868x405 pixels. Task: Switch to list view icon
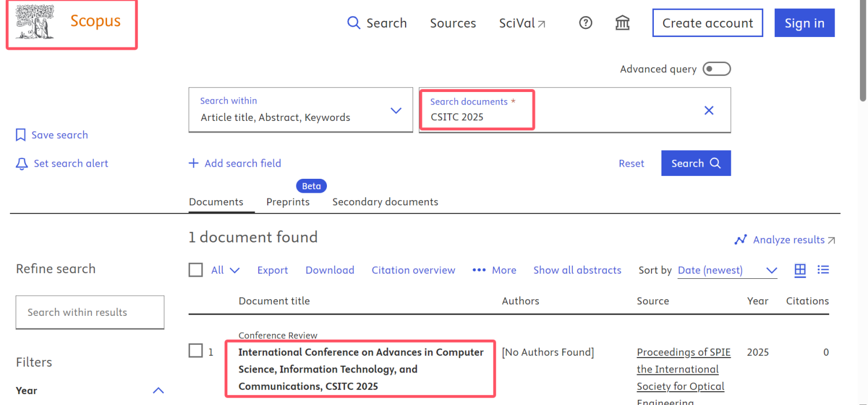click(x=823, y=270)
